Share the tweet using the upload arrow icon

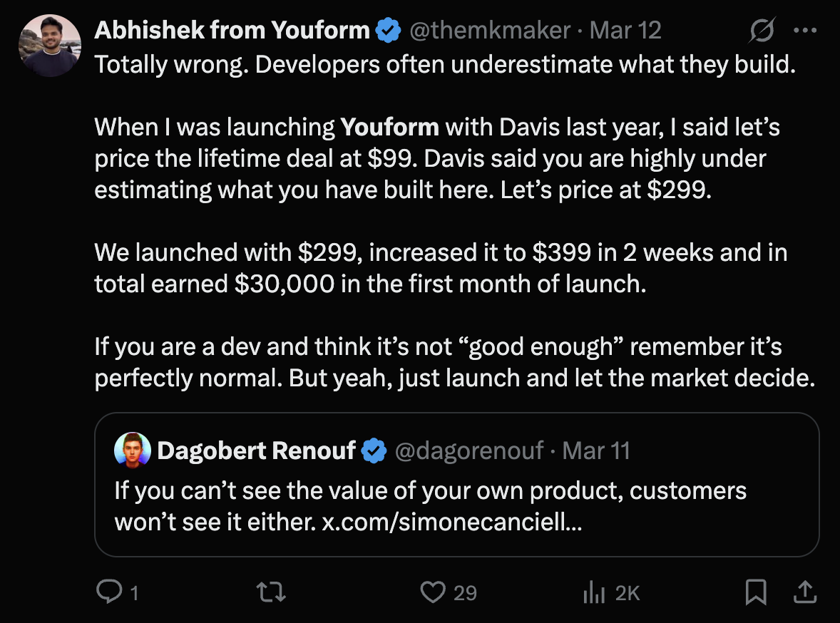[x=804, y=591]
